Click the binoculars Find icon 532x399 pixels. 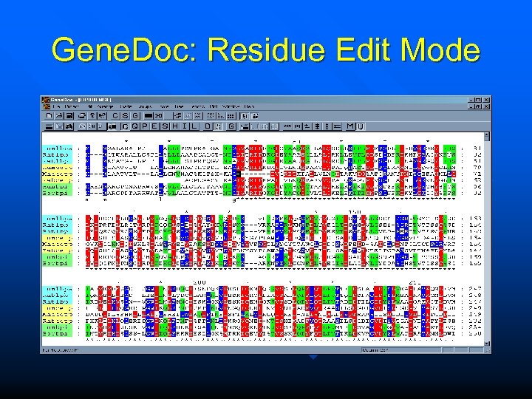(x=69, y=126)
